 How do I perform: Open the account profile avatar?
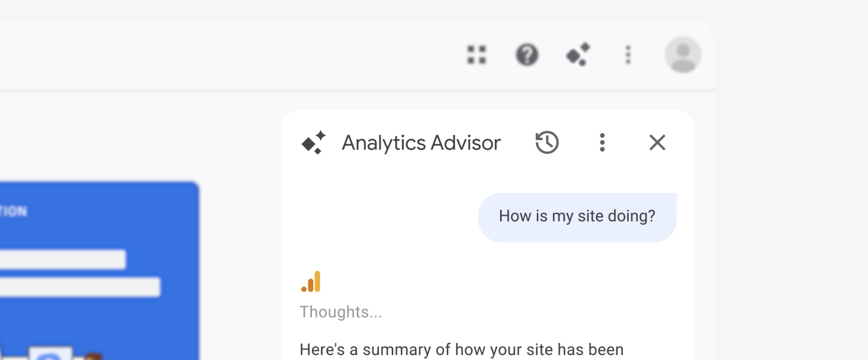click(683, 55)
